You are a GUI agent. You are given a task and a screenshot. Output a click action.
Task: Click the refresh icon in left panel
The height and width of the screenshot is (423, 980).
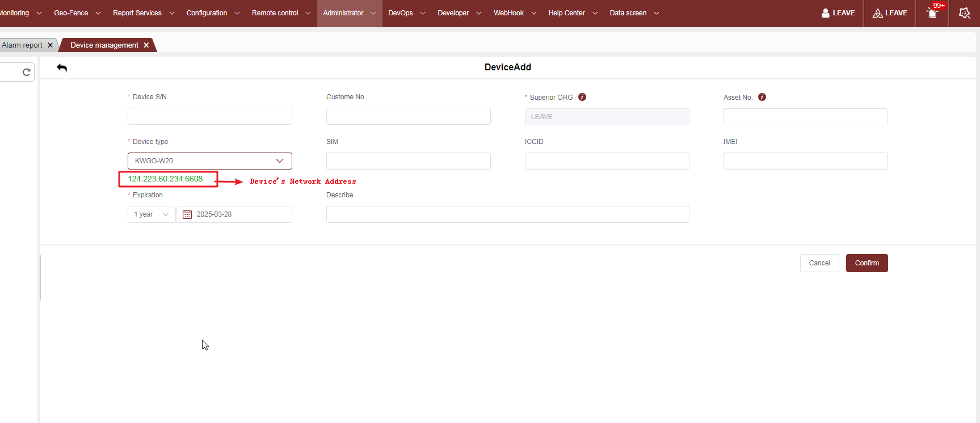tap(26, 72)
